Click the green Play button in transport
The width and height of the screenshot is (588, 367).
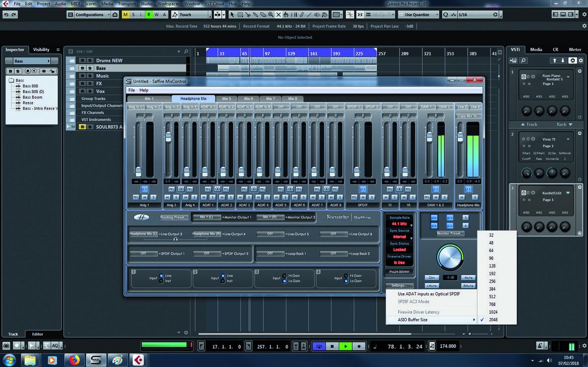[x=345, y=346]
